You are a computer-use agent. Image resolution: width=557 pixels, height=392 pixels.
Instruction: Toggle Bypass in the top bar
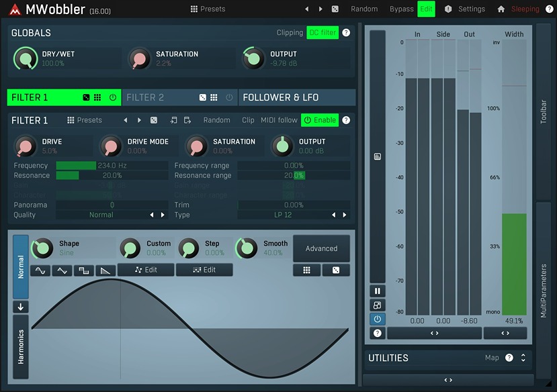[401, 9]
